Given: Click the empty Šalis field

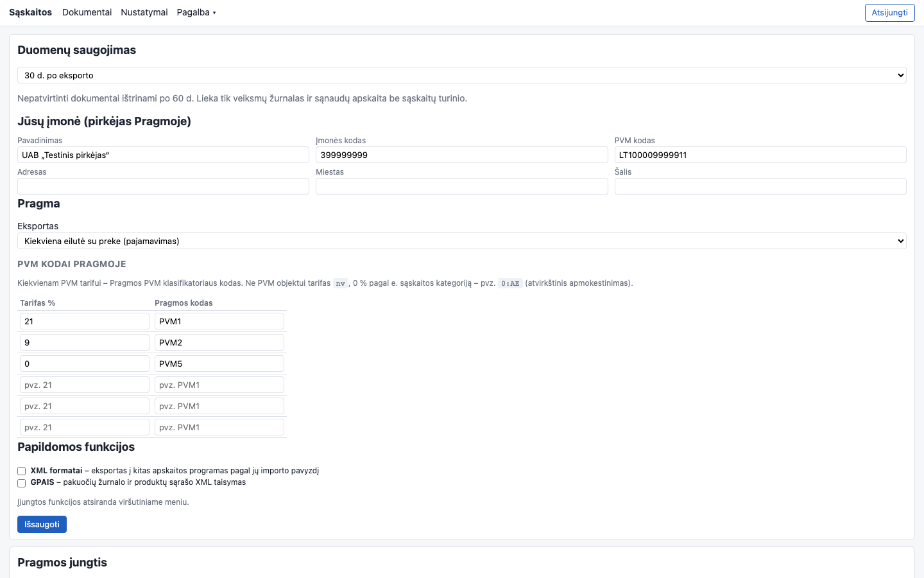Looking at the screenshot, I should 760,186.
